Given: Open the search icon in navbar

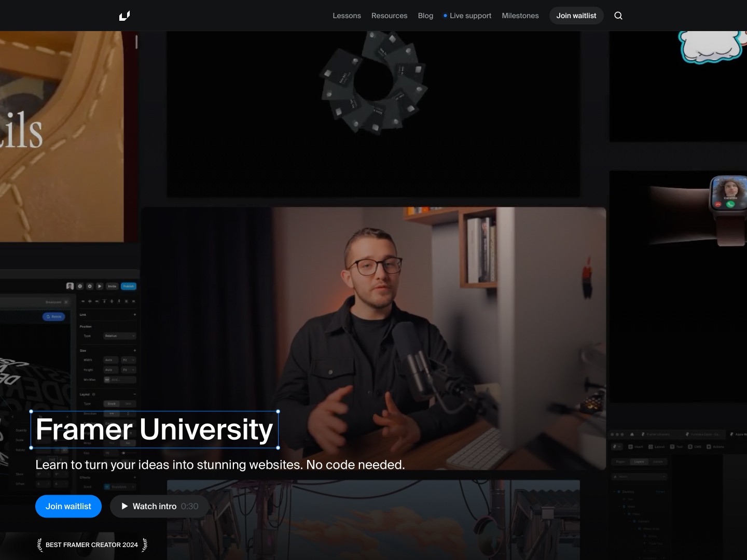Looking at the screenshot, I should (618, 16).
